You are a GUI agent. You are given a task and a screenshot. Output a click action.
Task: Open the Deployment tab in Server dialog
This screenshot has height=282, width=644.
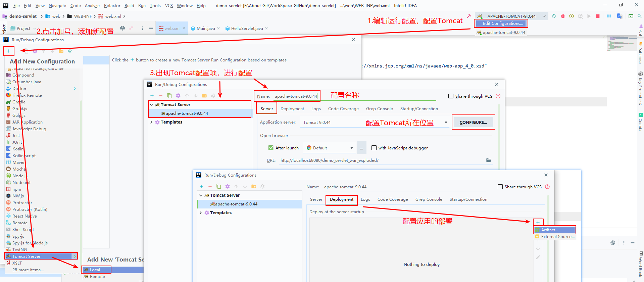click(x=292, y=109)
